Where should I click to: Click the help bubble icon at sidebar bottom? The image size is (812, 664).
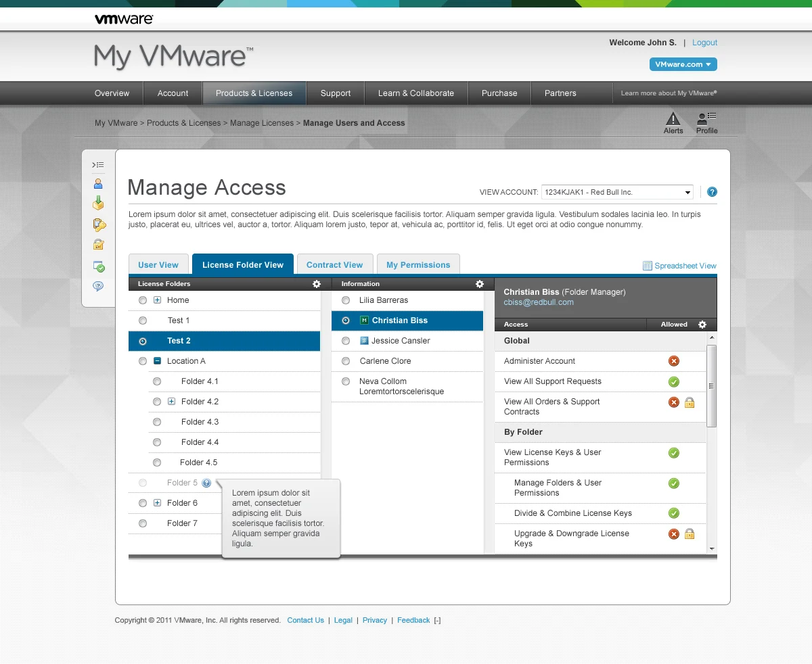click(x=99, y=286)
